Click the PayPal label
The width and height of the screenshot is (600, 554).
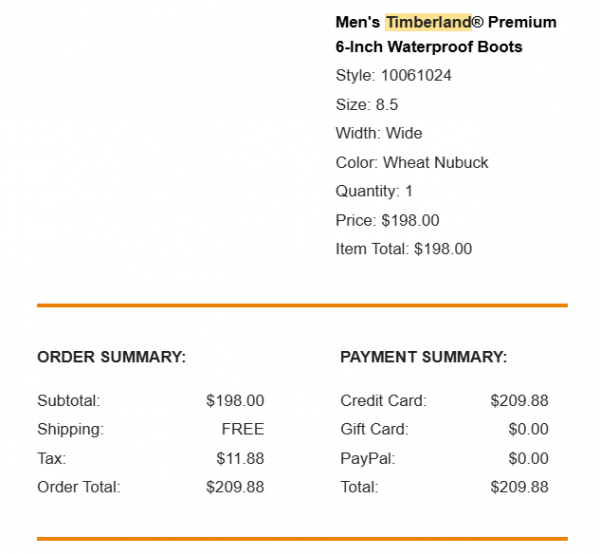point(367,458)
